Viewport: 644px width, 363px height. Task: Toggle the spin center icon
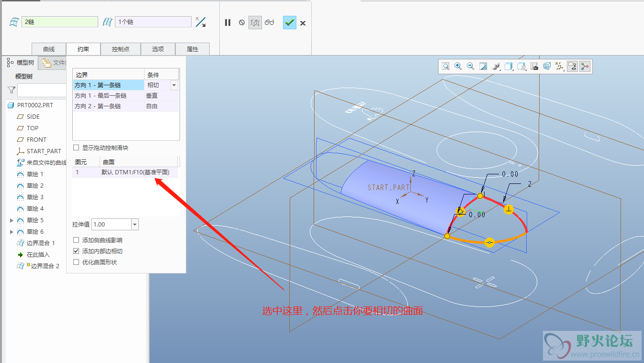[585, 67]
